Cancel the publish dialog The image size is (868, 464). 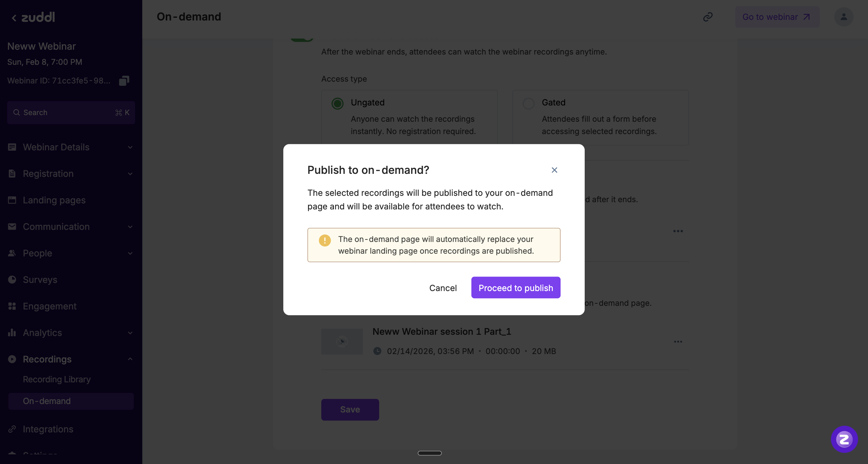443,288
